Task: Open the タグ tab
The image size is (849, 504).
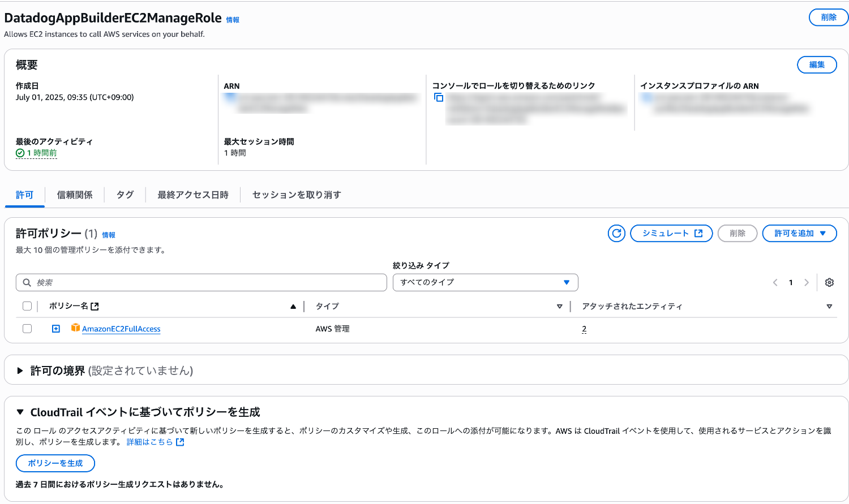Action: coord(125,195)
